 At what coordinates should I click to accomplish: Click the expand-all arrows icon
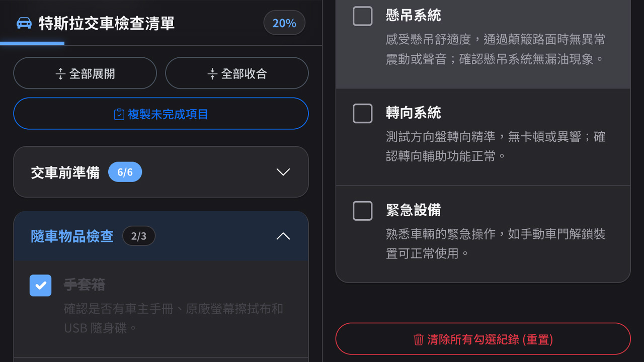(60, 73)
